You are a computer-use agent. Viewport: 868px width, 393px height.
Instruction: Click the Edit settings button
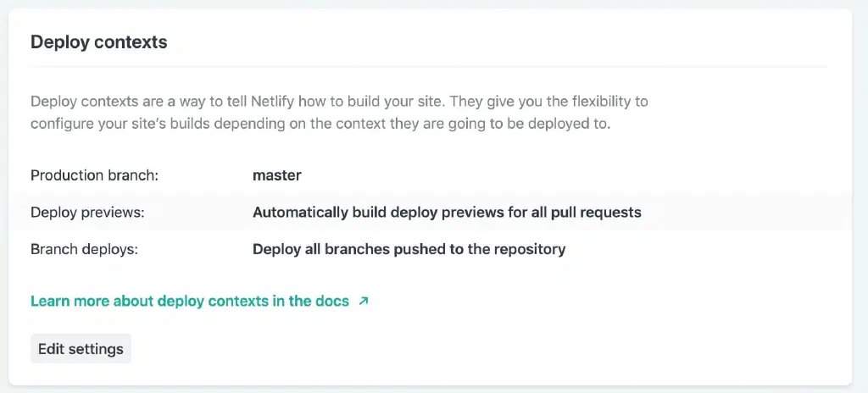pyautogui.click(x=81, y=349)
